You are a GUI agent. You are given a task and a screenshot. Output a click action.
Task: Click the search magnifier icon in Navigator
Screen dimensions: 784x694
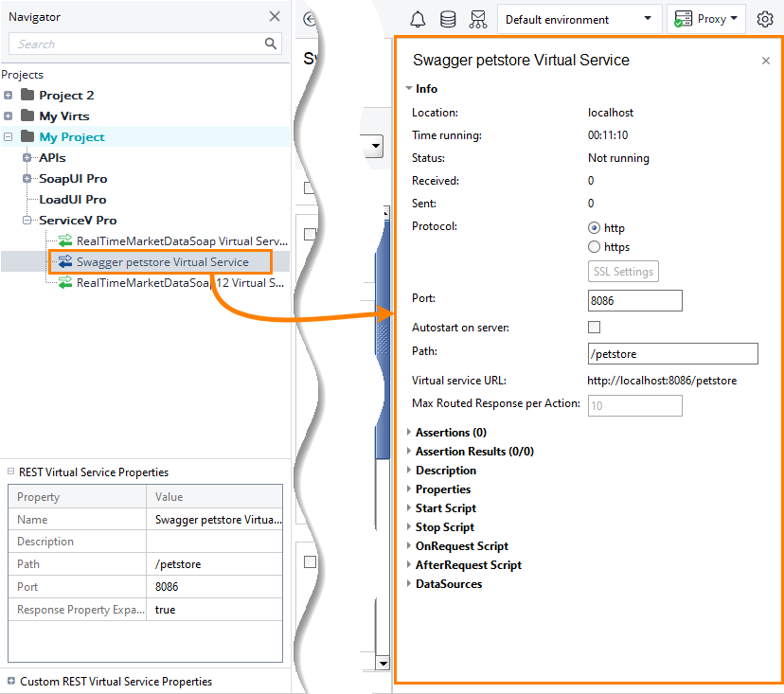click(x=271, y=44)
